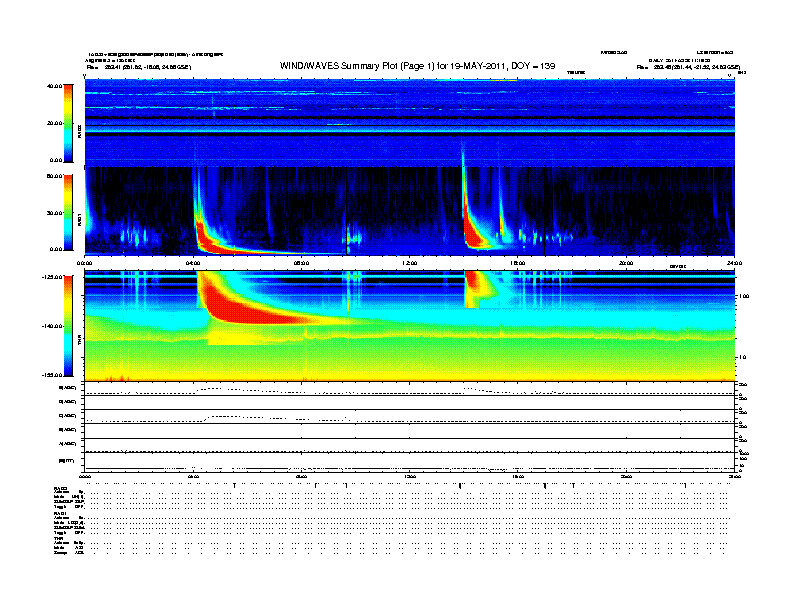This screenshot has width=792, height=612.
Task: Click the TNR heading in status table
Action: coord(58,538)
